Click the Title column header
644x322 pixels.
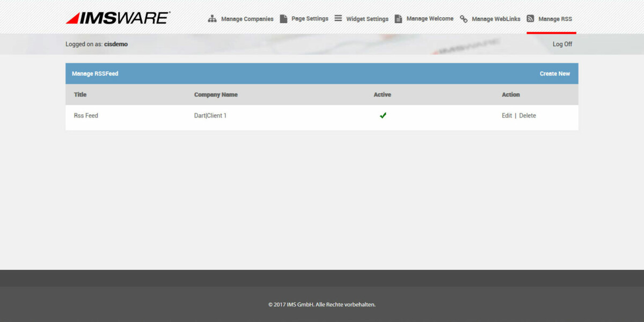[80, 94]
